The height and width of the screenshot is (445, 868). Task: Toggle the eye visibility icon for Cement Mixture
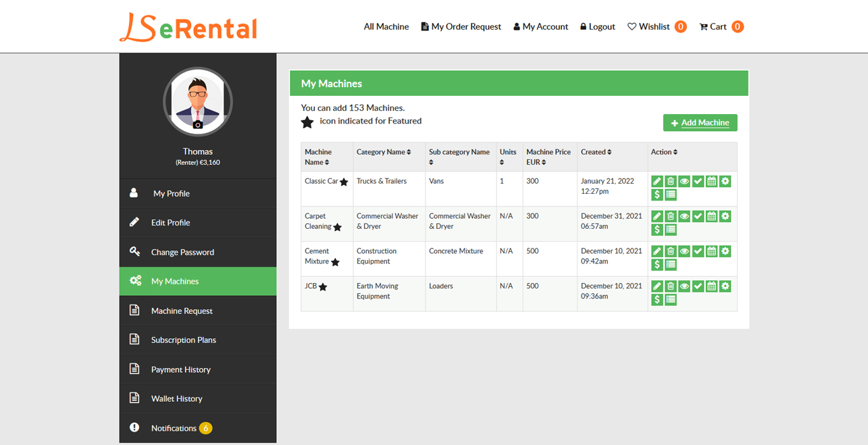point(684,251)
